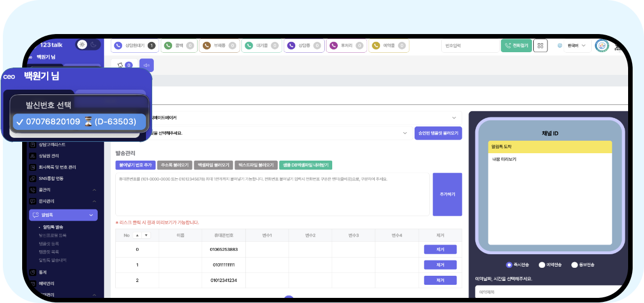This screenshot has width=644, height=303.
Task: Click the green 콜백 phone icon
Action: click(x=169, y=45)
